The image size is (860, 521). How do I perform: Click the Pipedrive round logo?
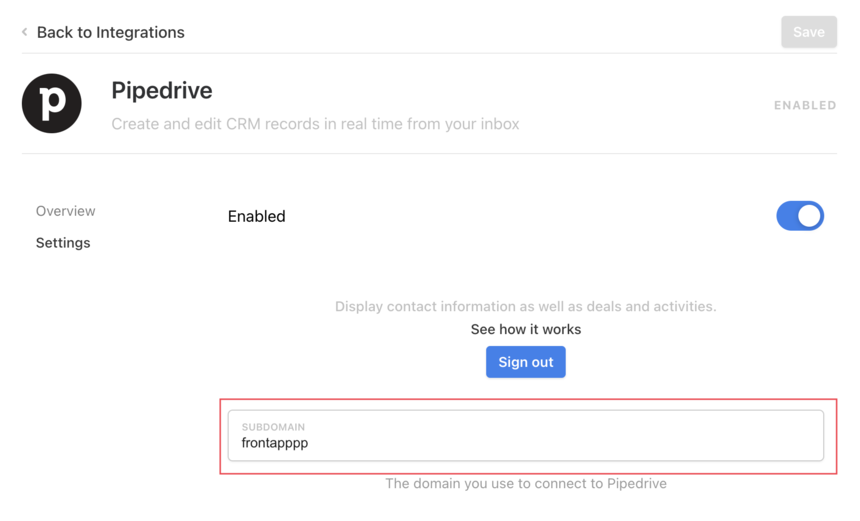pyautogui.click(x=52, y=103)
